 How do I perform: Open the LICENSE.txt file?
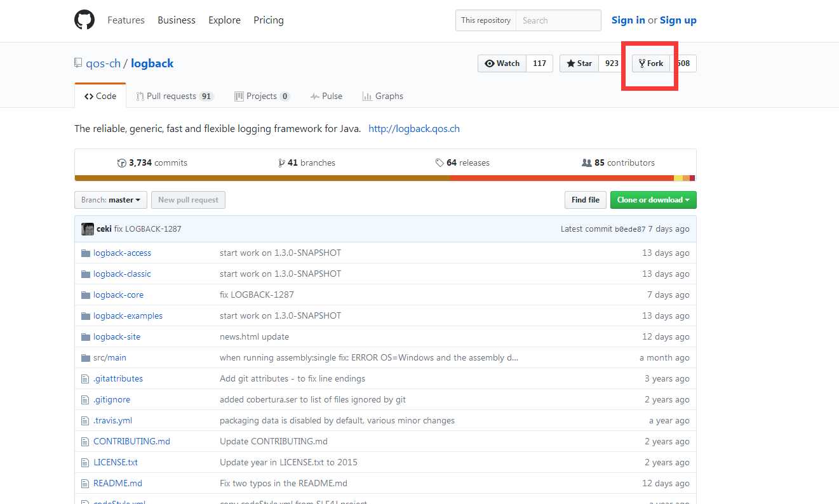coord(116,463)
